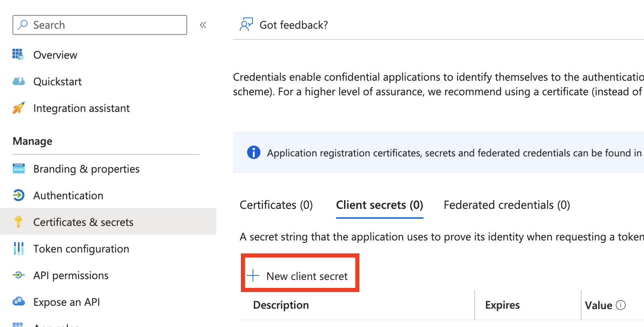644x327 pixels.
Task: Click the Value column info icon
Action: coord(620,305)
